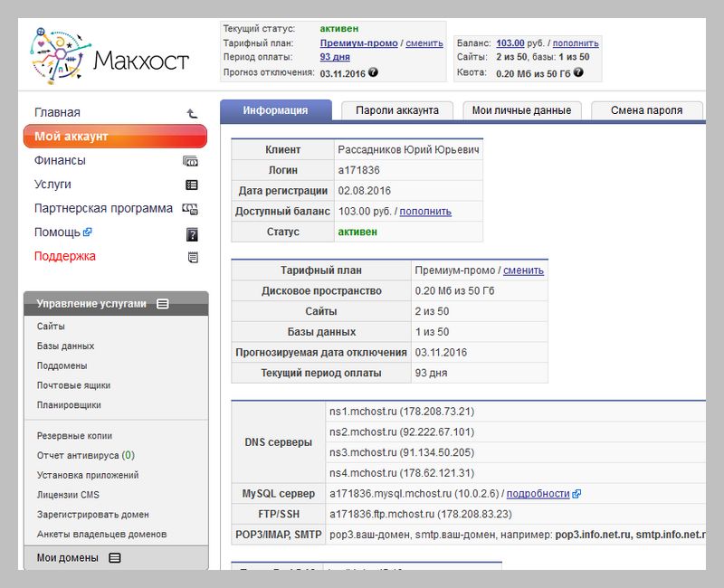Click registration date 02.08.2016
Image resolution: width=724 pixels, height=588 pixels.
[365, 191]
